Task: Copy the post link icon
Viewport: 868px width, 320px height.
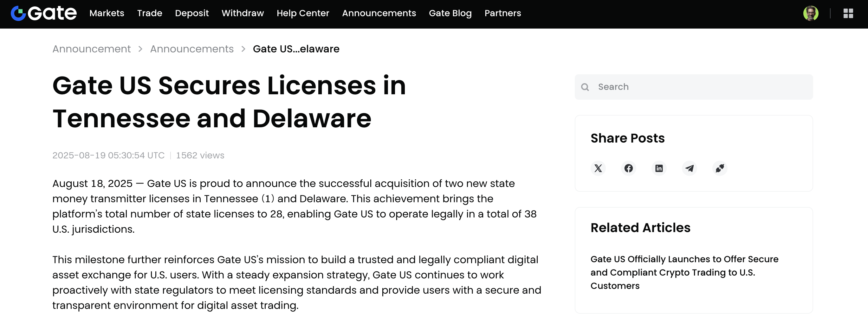Action: tap(720, 168)
